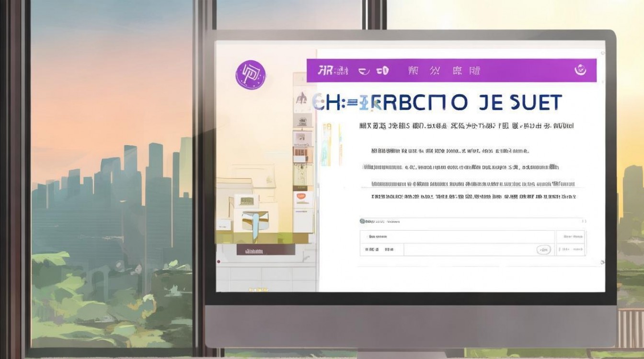Click the small green circle icon above the form table
Screen dimensions: 644x359
tap(363, 221)
